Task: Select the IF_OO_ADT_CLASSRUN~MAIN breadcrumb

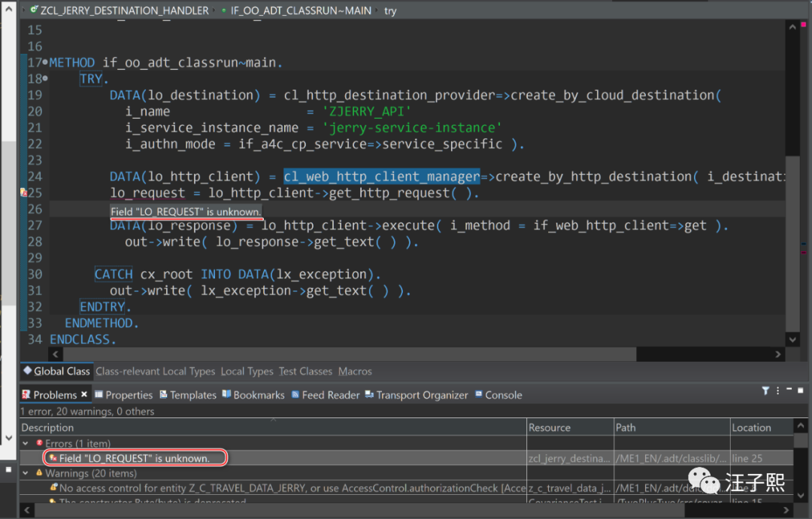Action: 301,11
